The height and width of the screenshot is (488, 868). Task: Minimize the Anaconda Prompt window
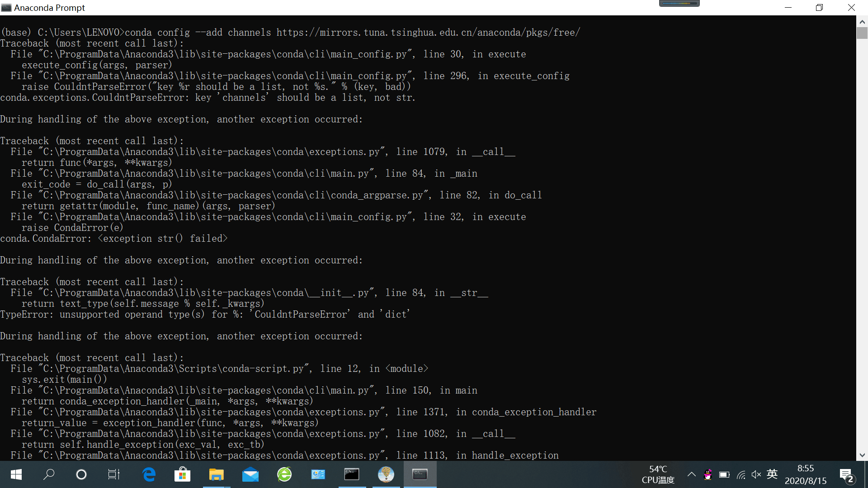pos(788,8)
